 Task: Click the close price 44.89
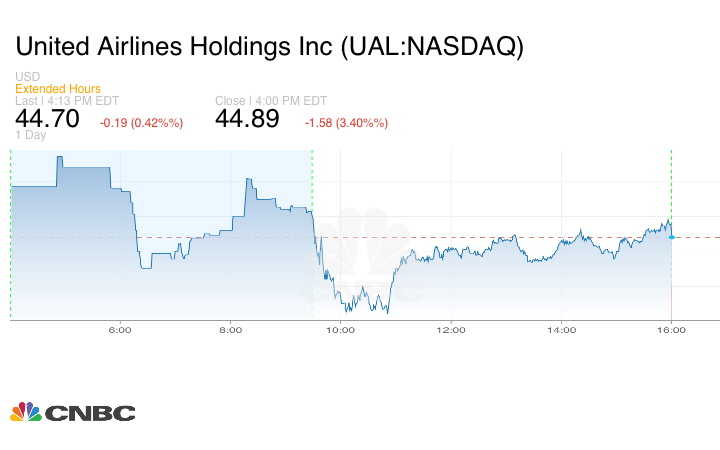click(x=249, y=120)
